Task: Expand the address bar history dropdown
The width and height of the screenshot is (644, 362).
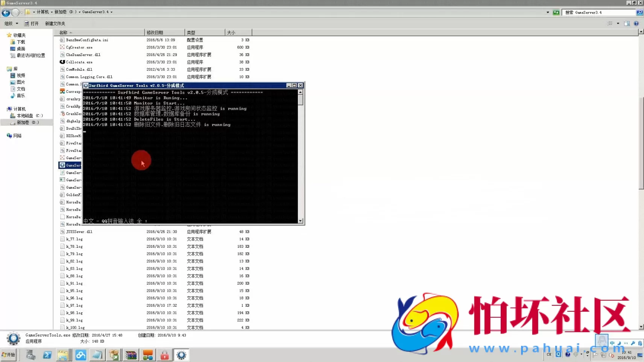Action: pos(548,12)
